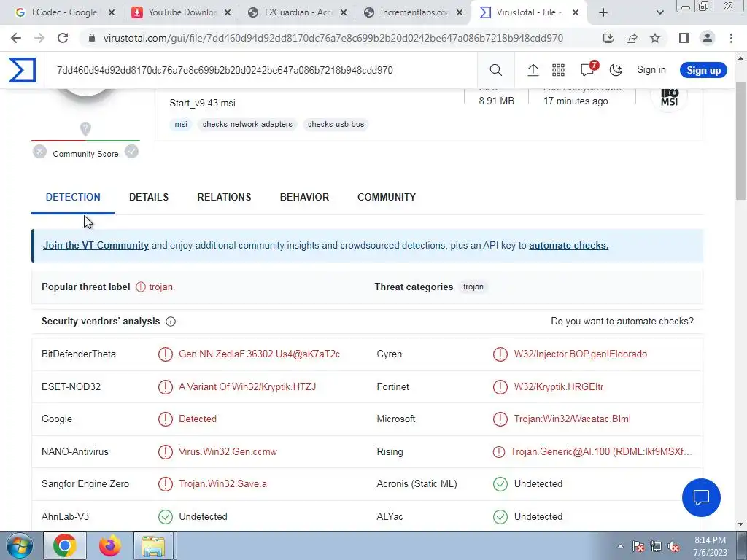Switch to the DETAILS tab
The height and width of the screenshot is (560, 747).
[x=149, y=197]
